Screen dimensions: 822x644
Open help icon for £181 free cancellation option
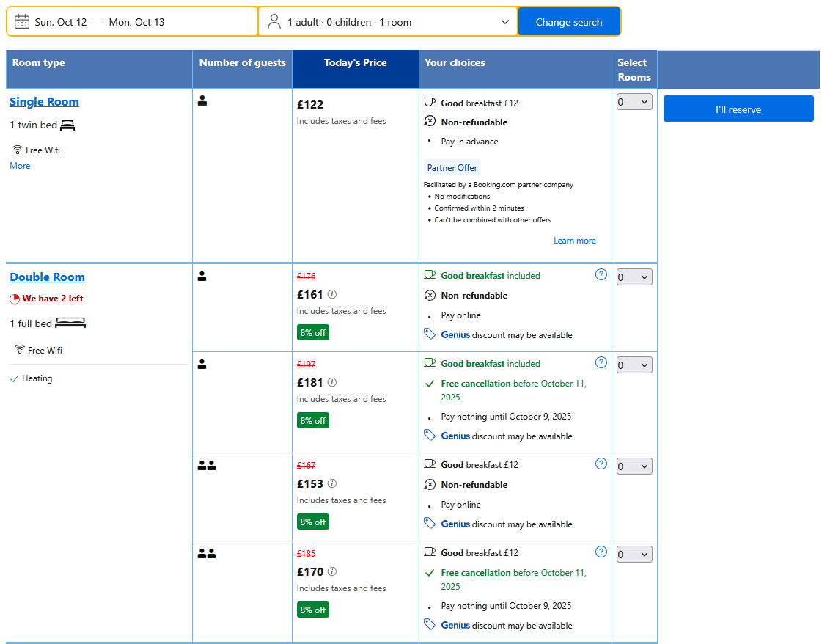(601, 362)
